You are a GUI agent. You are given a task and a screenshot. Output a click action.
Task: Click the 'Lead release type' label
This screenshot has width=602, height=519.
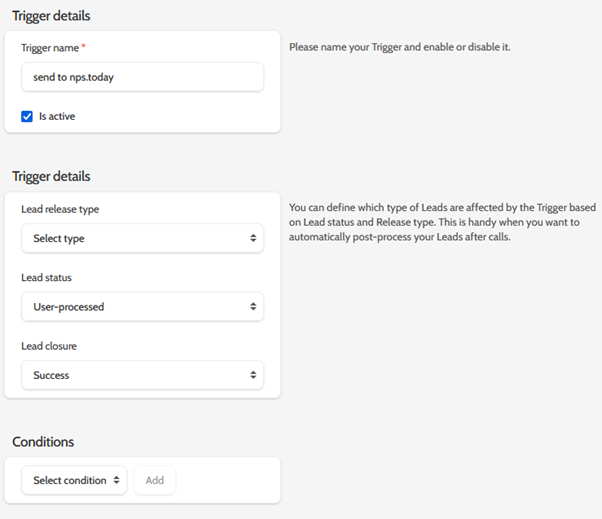coord(60,209)
